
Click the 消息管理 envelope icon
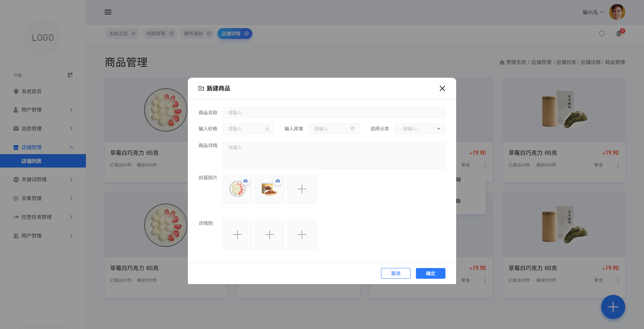[x=16, y=129]
